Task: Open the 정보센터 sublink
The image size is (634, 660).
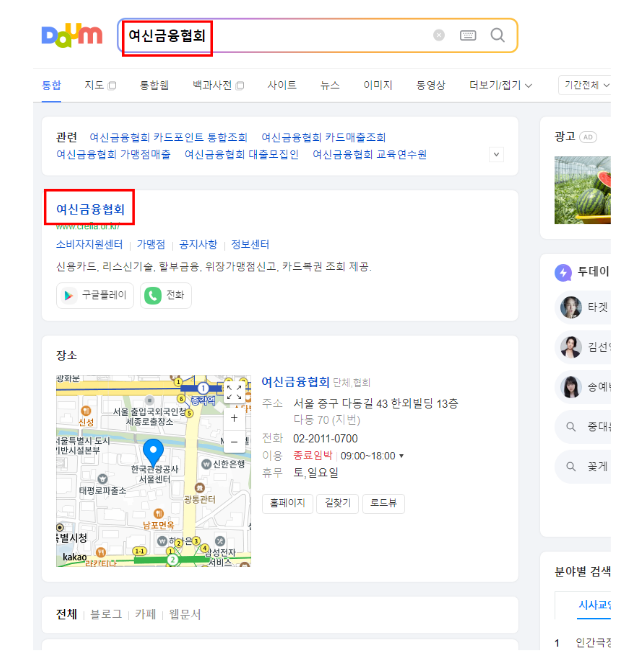Action: click(250, 244)
